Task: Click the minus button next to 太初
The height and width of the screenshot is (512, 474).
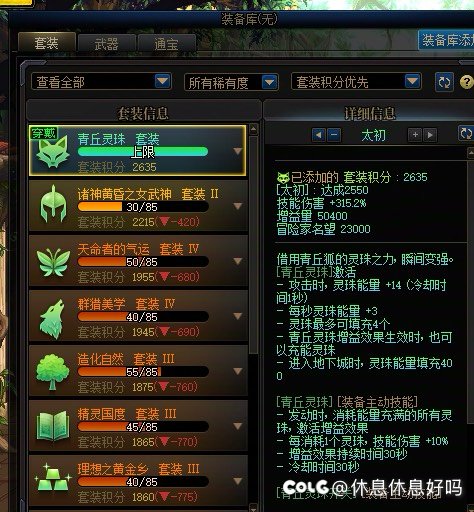Action: tap(334, 135)
